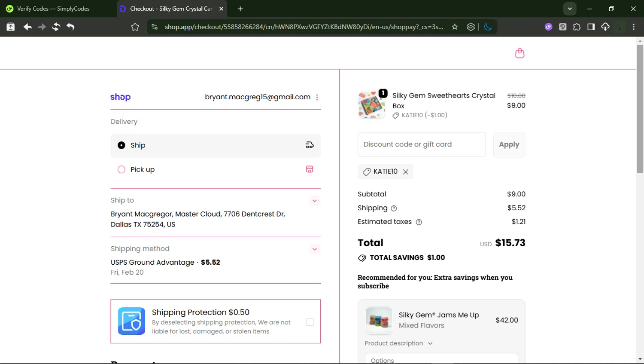Click the $42.00 price of Jams Me Up

(x=507, y=320)
